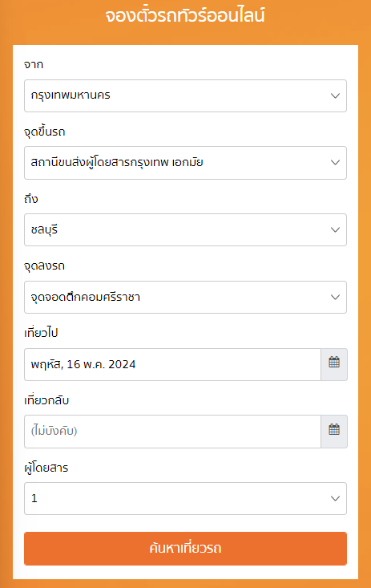The width and height of the screenshot is (371, 588).
Task: Click the จุดลงรถ field label
Action: (x=44, y=266)
